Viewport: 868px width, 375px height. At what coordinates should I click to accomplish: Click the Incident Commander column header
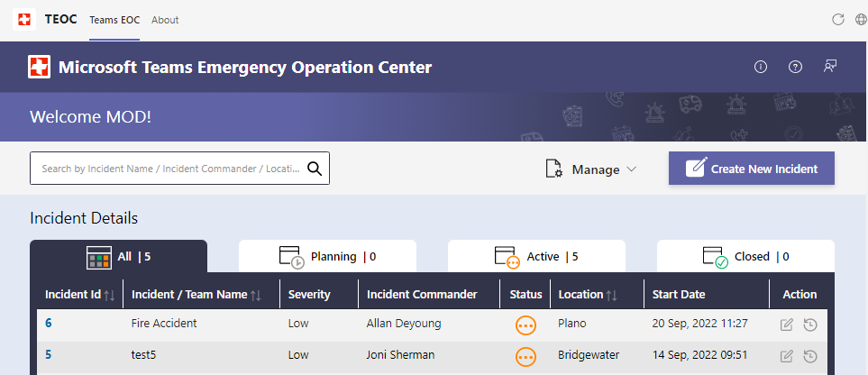coord(422,295)
